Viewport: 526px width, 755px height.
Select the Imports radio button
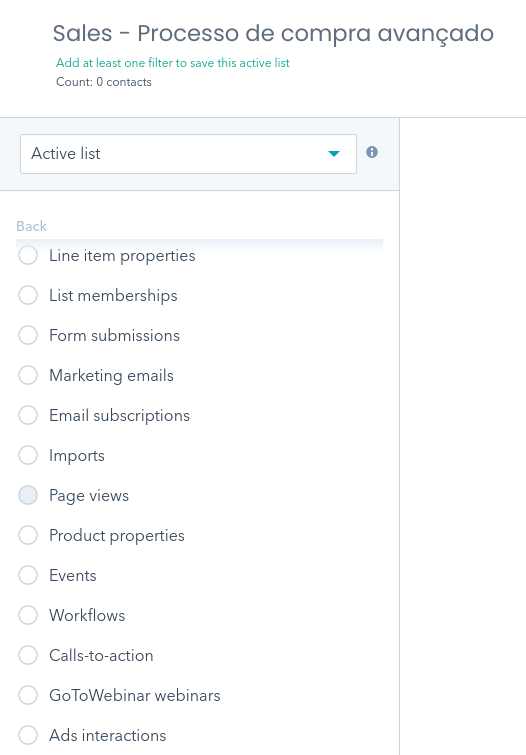click(x=28, y=455)
